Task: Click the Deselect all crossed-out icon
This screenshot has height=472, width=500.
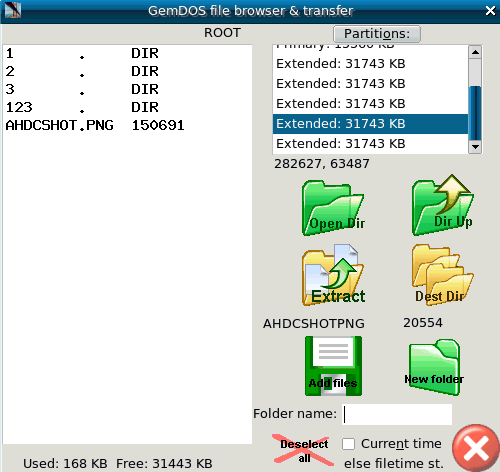Action: (x=304, y=450)
